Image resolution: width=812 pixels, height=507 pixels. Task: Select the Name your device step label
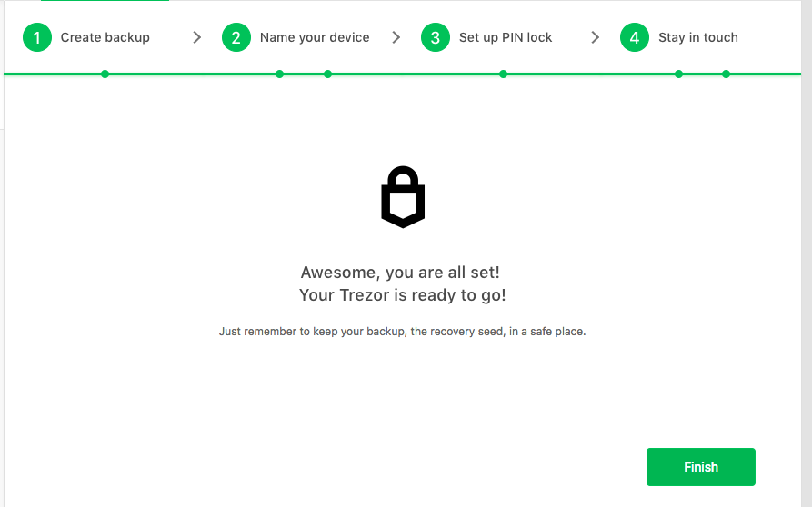click(315, 37)
